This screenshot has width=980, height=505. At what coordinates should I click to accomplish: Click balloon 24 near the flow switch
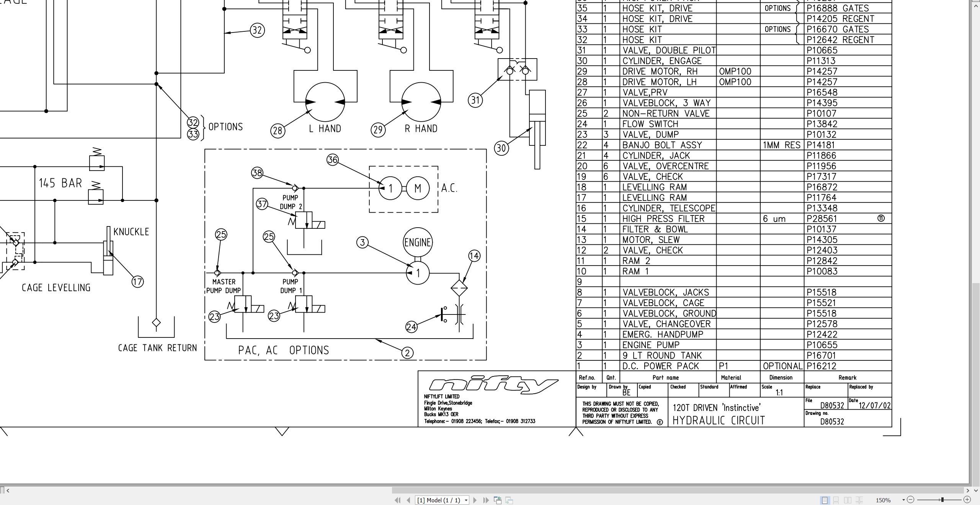point(411,327)
